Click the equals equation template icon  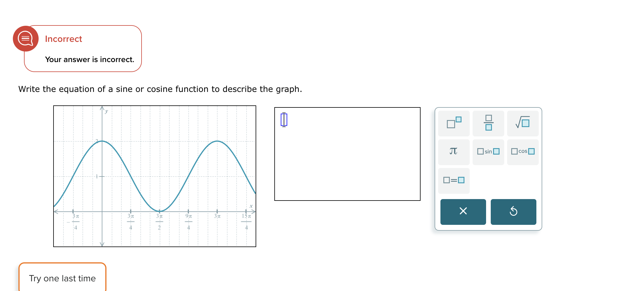click(x=454, y=180)
